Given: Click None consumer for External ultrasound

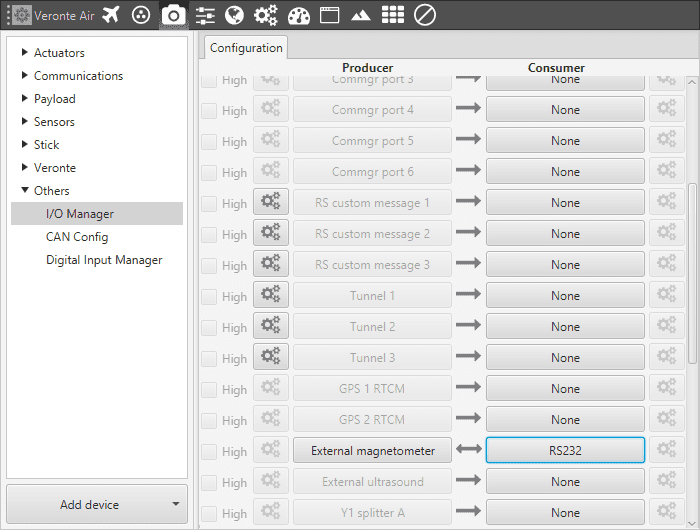Looking at the screenshot, I should click(565, 481).
